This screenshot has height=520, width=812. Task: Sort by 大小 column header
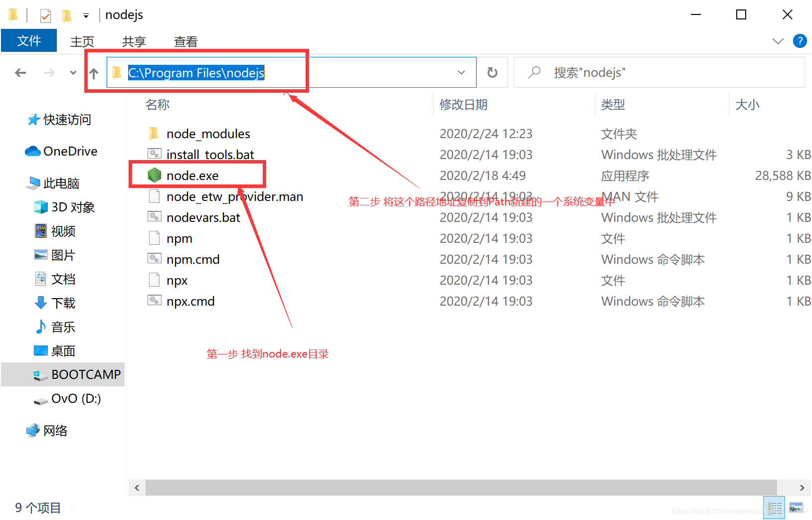click(747, 104)
